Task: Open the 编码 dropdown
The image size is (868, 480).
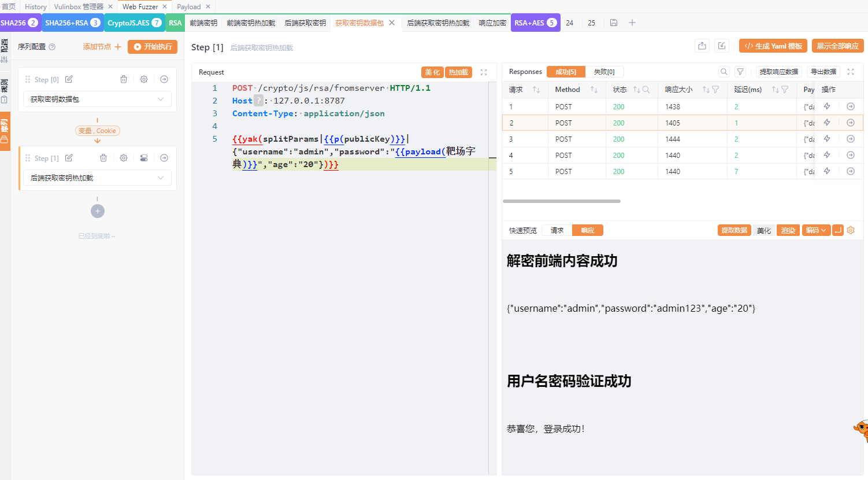Action: (816, 230)
